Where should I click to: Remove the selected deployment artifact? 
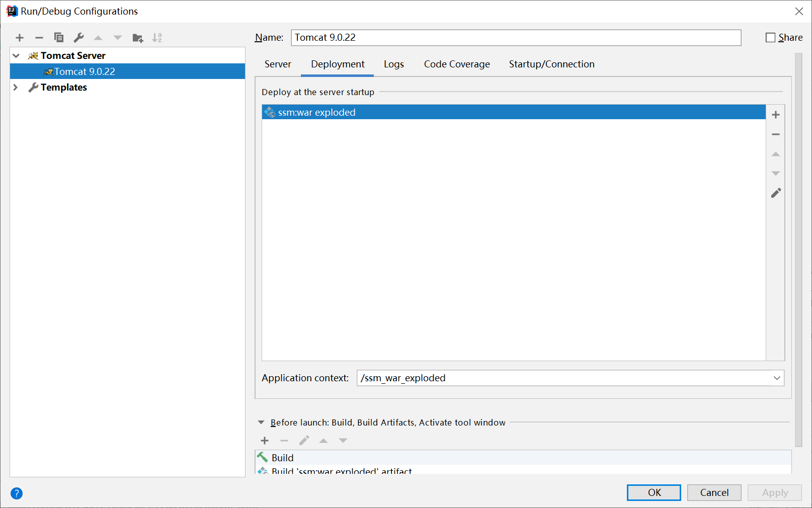[776, 134]
